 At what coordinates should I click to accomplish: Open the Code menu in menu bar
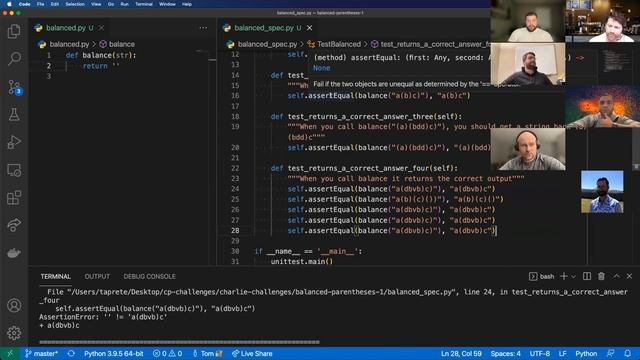click(x=24, y=4)
